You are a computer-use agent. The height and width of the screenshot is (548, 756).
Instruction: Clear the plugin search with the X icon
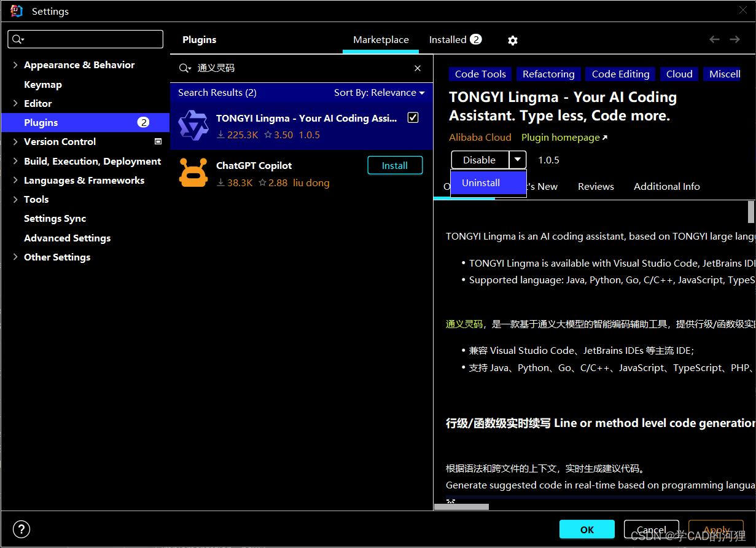click(418, 68)
